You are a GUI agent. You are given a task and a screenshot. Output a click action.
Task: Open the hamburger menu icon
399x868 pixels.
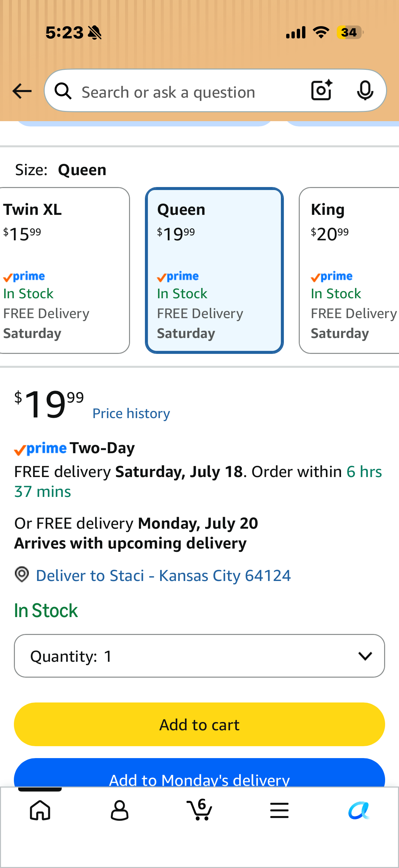tap(279, 810)
